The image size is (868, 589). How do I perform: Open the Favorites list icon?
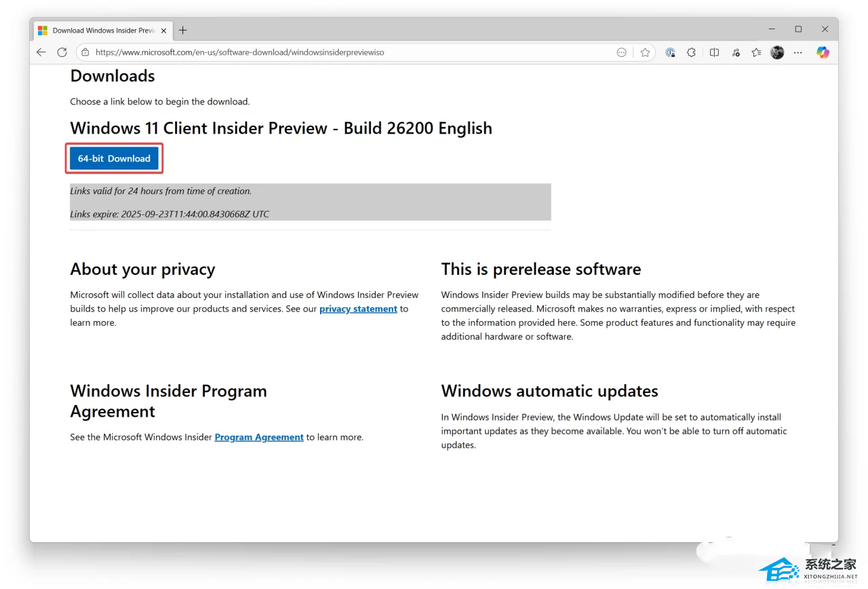[756, 52]
